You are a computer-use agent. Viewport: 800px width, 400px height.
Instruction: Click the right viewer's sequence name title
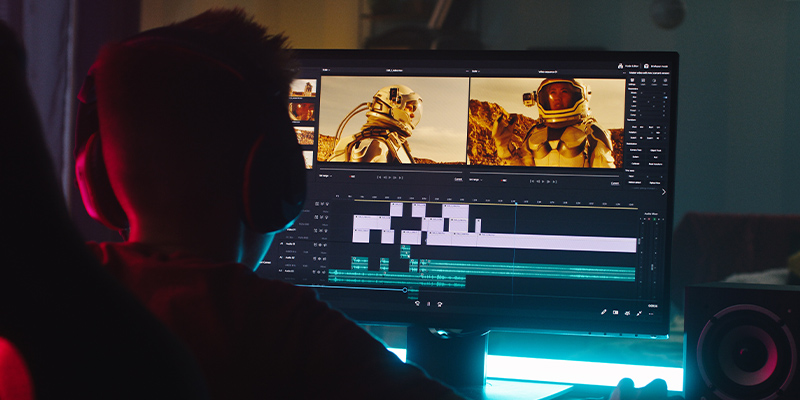(549, 72)
